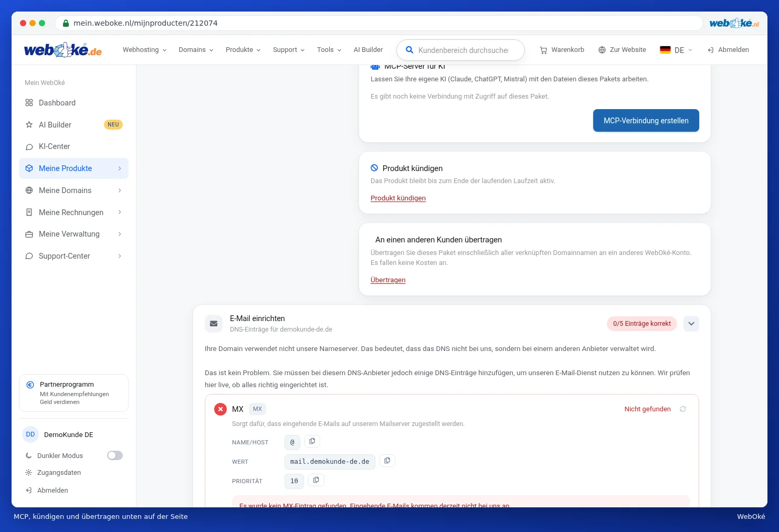Click the red MX error status icon
Viewport: 779px width, 532px height.
coord(220,409)
